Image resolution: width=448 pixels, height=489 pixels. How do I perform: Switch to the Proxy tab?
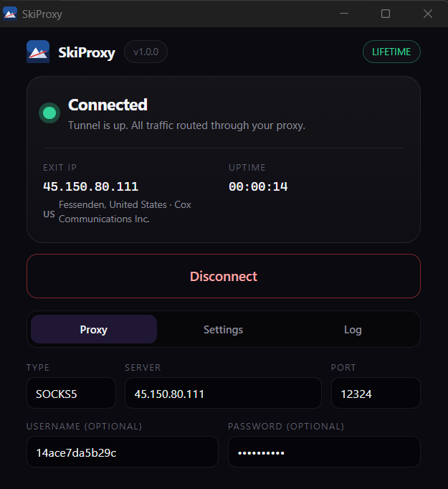point(94,329)
